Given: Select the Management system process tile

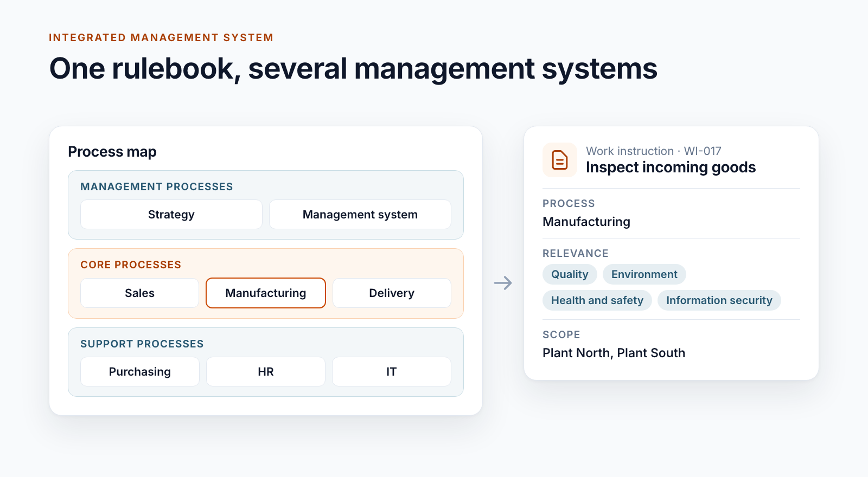Looking at the screenshot, I should (360, 215).
